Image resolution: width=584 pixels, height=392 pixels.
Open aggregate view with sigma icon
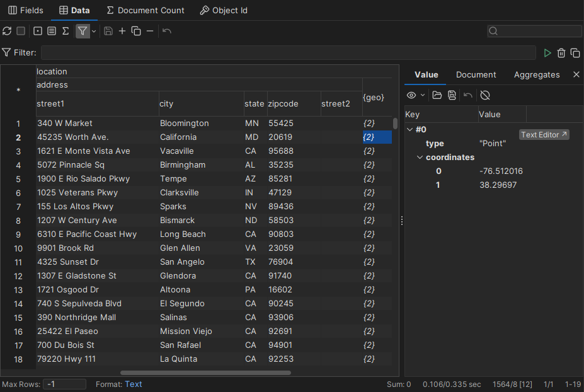(x=66, y=31)
